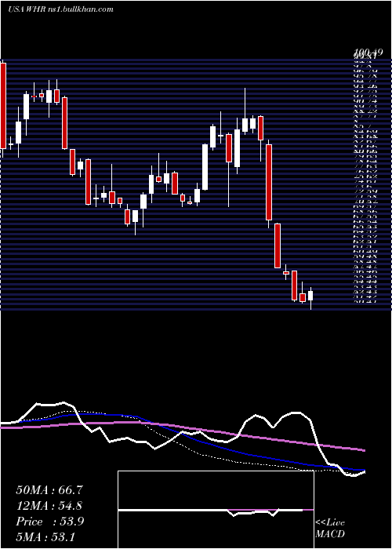Click inside the MACD histogram inset box

(x=216, y=510)
